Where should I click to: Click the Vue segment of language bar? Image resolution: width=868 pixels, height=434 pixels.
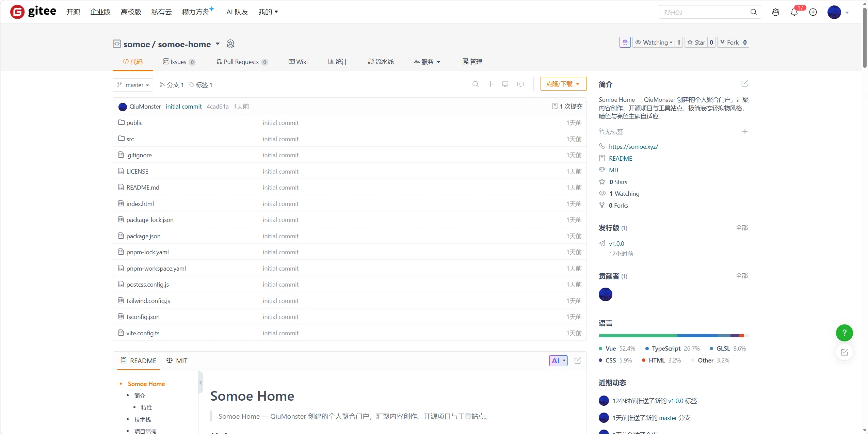pyautogui.click(x=638, y=336)
